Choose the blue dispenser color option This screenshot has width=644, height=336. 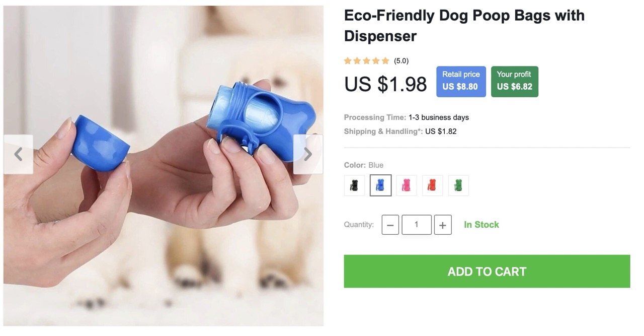[380, 185]
